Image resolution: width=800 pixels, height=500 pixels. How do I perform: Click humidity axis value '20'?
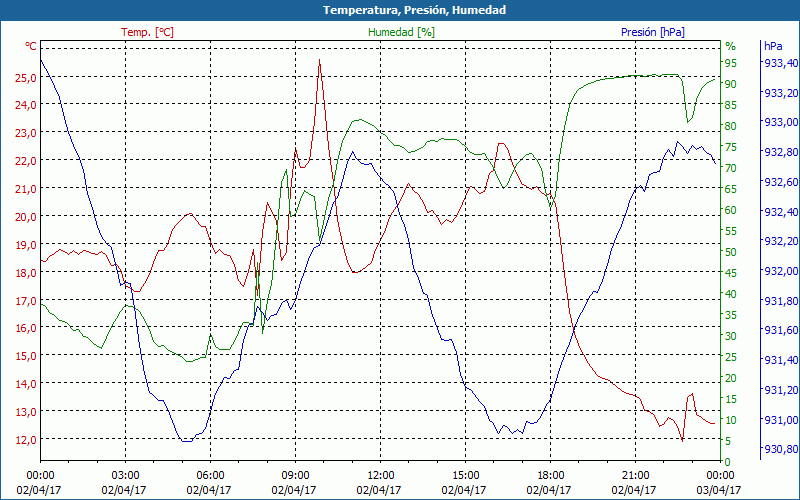(731, 378)
